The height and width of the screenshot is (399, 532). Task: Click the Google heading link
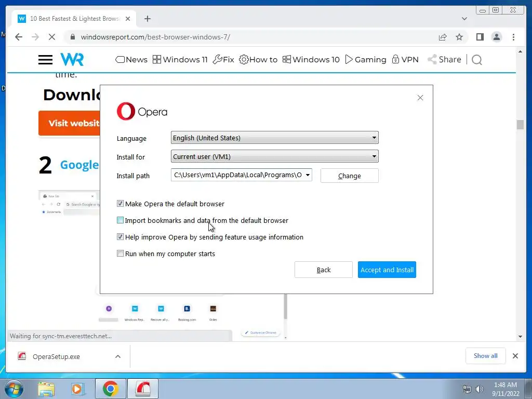pyautogui.click(x=79, y=165)
